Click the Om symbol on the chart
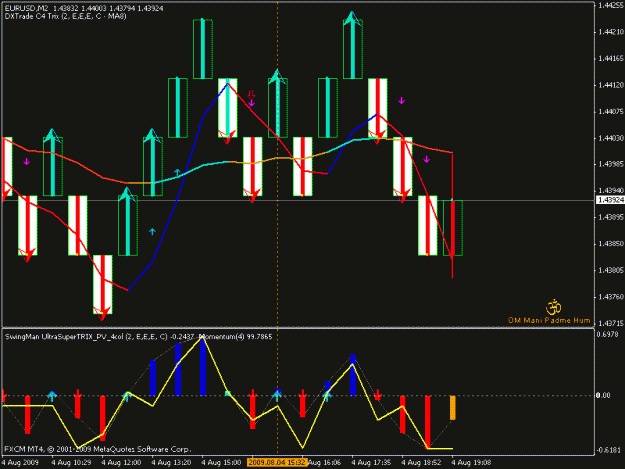The image size is (625, 469). tap(553, 307)
